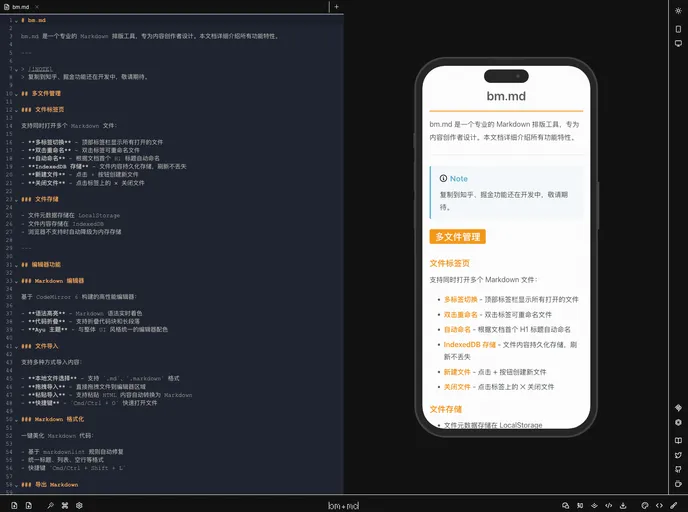The width and height of the screenshot is (688, 512).
Task: Click line number 50 in the gutter
Action: click(9, 419)
